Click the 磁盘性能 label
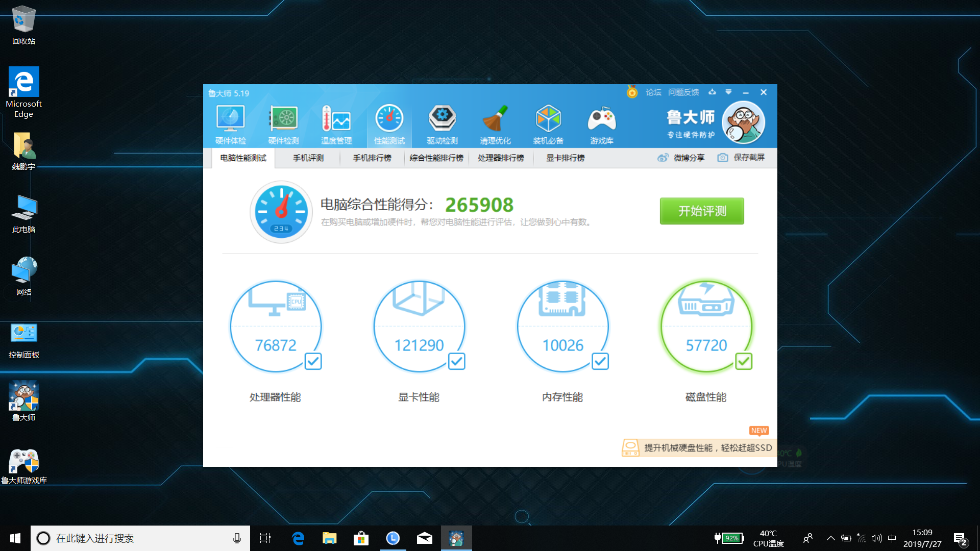This screenshot has height=551, width=980. point(706,397)
